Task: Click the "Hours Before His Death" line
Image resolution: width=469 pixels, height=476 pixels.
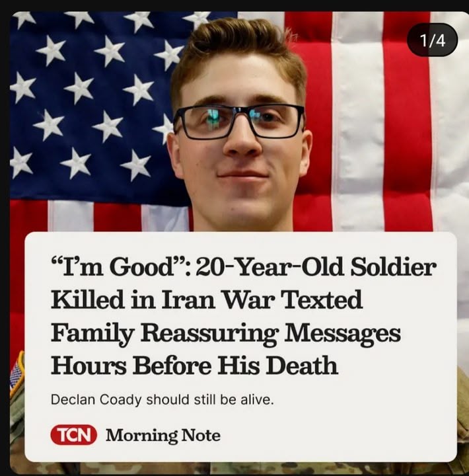Action: (194, 365)
